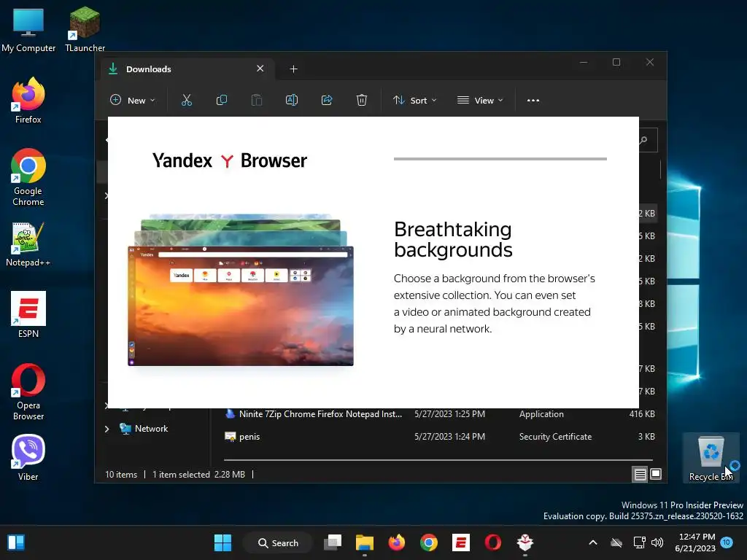Open Google Chrome desktop shortcut
Image resolution: width=747 pixels, height=560 pixels.
(x=28, y=177)
